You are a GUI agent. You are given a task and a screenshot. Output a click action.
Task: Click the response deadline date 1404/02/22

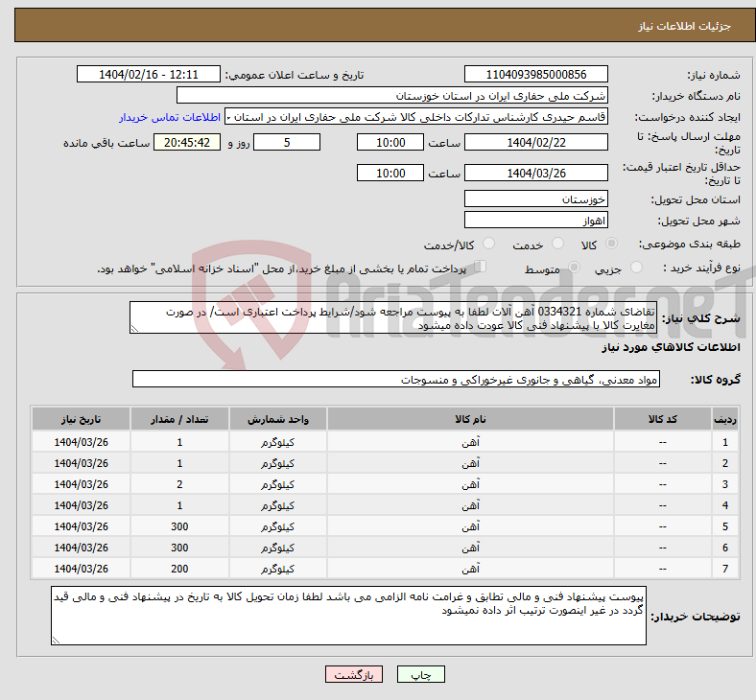[x=535, y=142]
